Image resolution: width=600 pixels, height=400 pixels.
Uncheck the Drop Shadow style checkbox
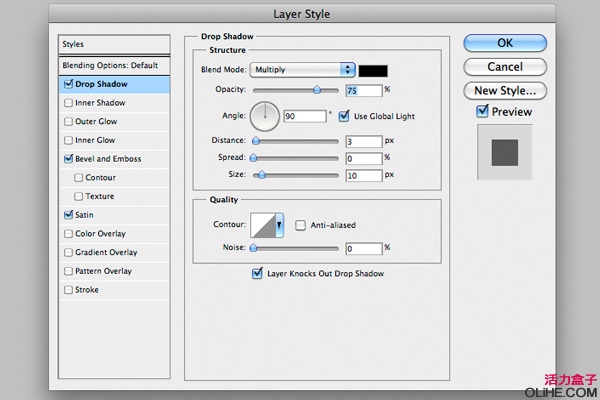pos(68,84)
